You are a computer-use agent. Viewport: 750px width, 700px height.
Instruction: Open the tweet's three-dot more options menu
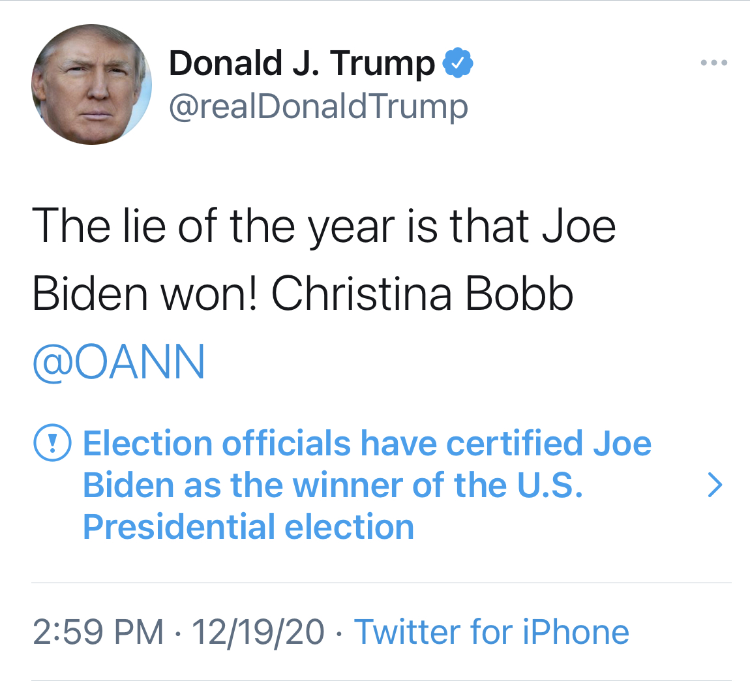tap(713, 63)
